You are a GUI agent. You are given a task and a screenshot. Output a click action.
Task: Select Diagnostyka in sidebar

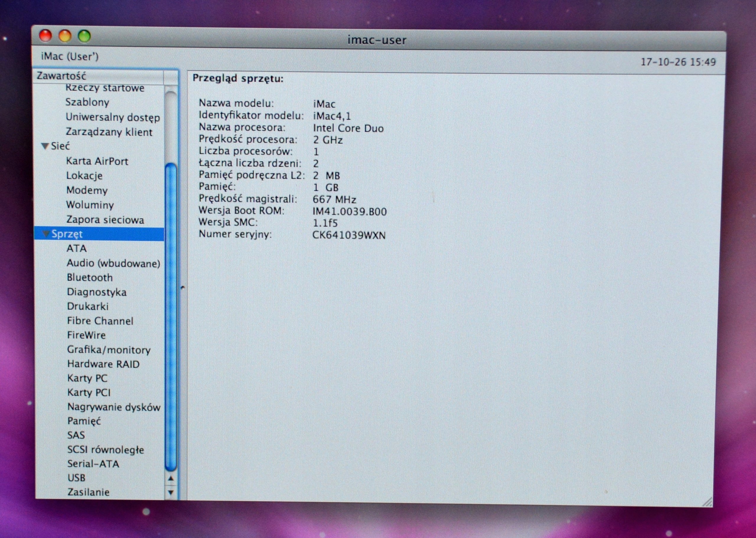(x=96, y=292)
